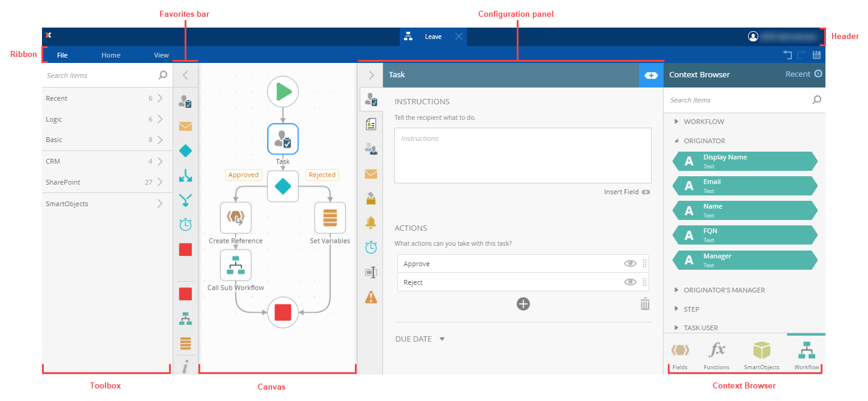This screenshot has width=868, height=401.
Task: Expand the DUE DATE section
Action: point(442,339)
